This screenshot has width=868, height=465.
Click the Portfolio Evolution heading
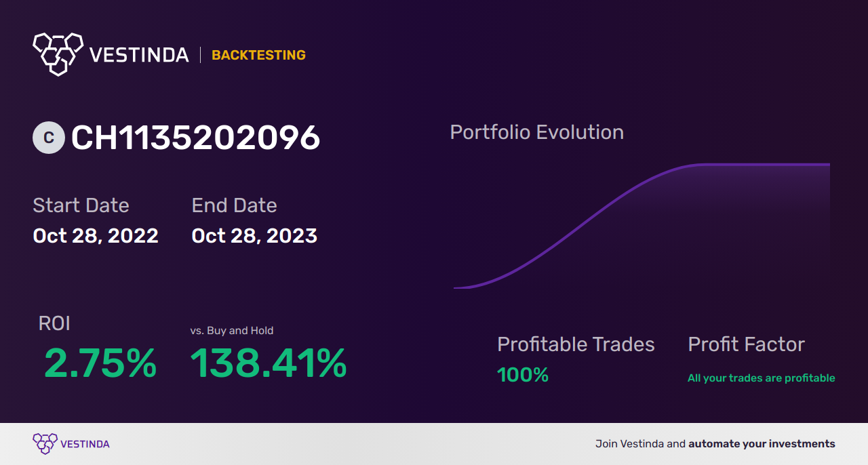[537, 132]
